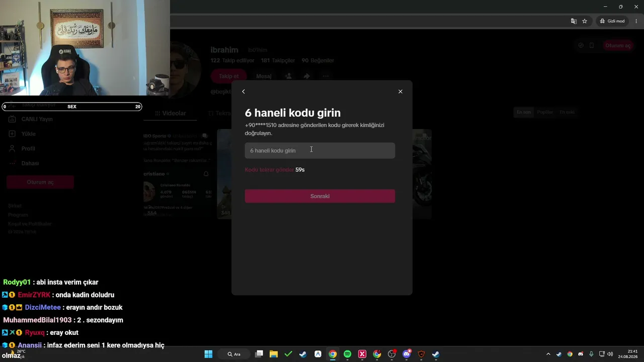Click the add-friend icon next to Mesaj

click(x=288, y=76)
